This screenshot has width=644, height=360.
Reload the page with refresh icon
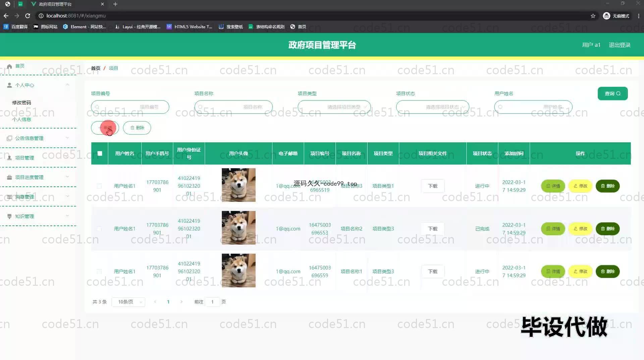pyautogui.click(x=28, y=16)
